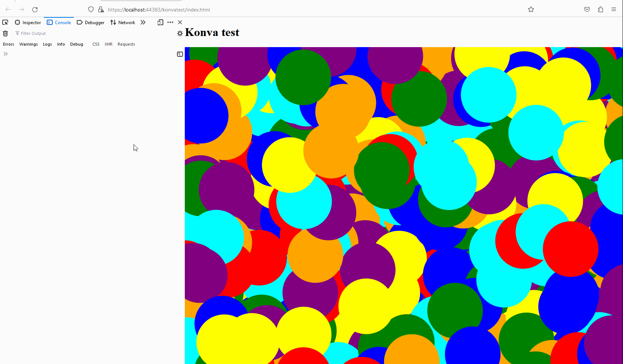Open the tracking protection shield
The height and width of the screenshot is (364, 623).
pyautogui.click(x=91, y=9)
